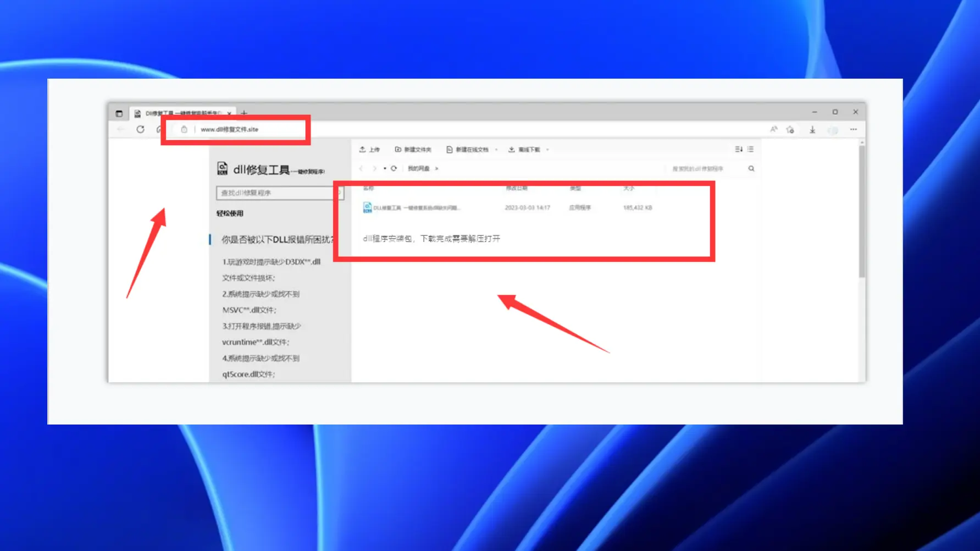Click the 上传 upload button
Image resolution: width=980 pixels, height=551 pixels.
tap(370, 150)
